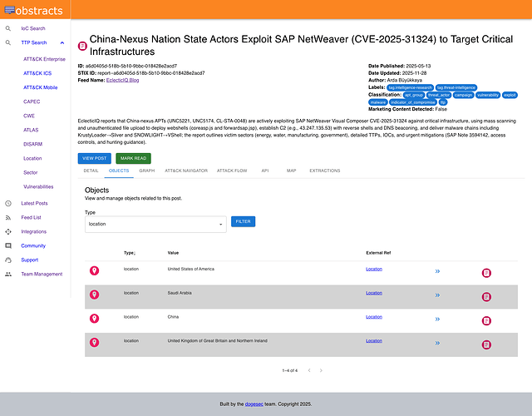The image size is (532, 416).
Task: Switch to the Graph tab
Action: tap(147, 170)
